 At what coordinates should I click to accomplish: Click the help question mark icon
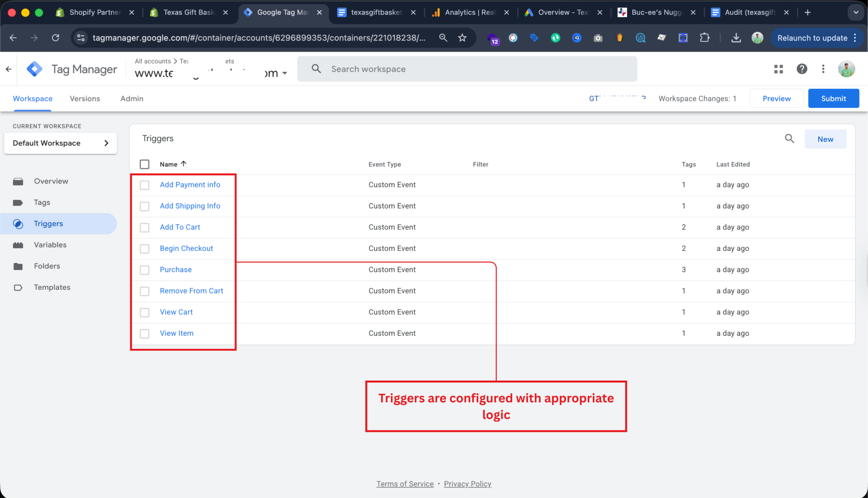802,69
